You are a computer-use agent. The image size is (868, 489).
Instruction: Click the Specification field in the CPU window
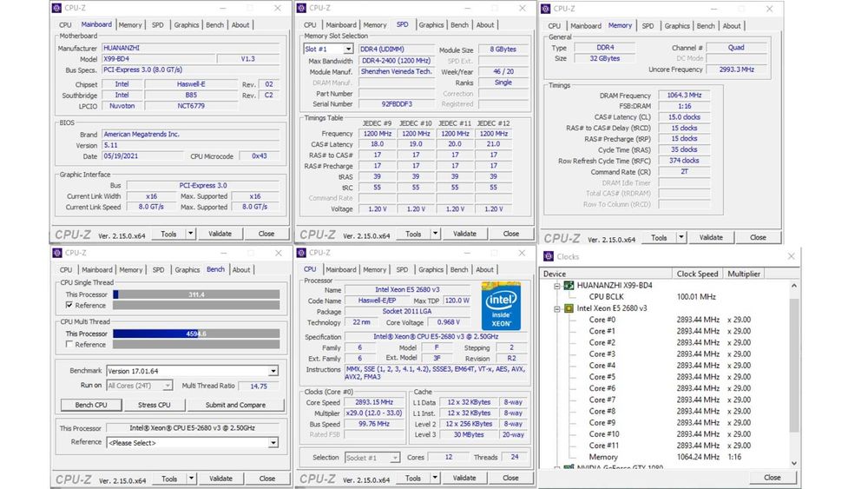(x=434, y=337)
